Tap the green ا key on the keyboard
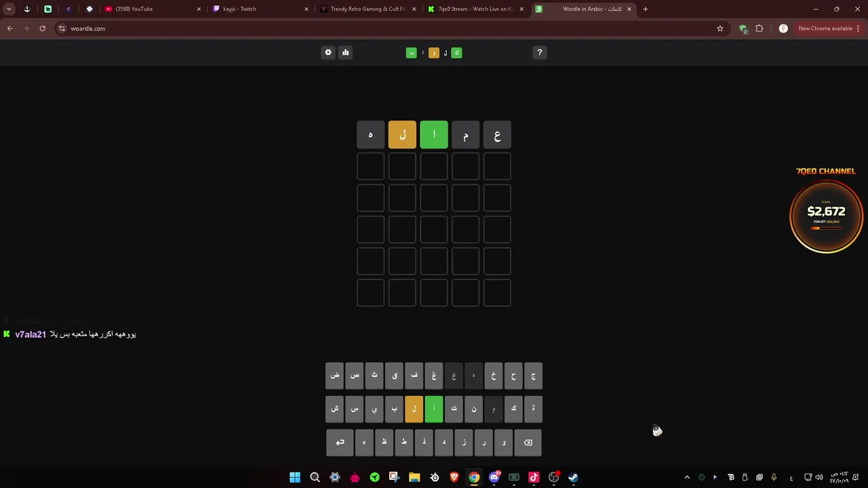868x488 pixels. click(x=434, y=409)
